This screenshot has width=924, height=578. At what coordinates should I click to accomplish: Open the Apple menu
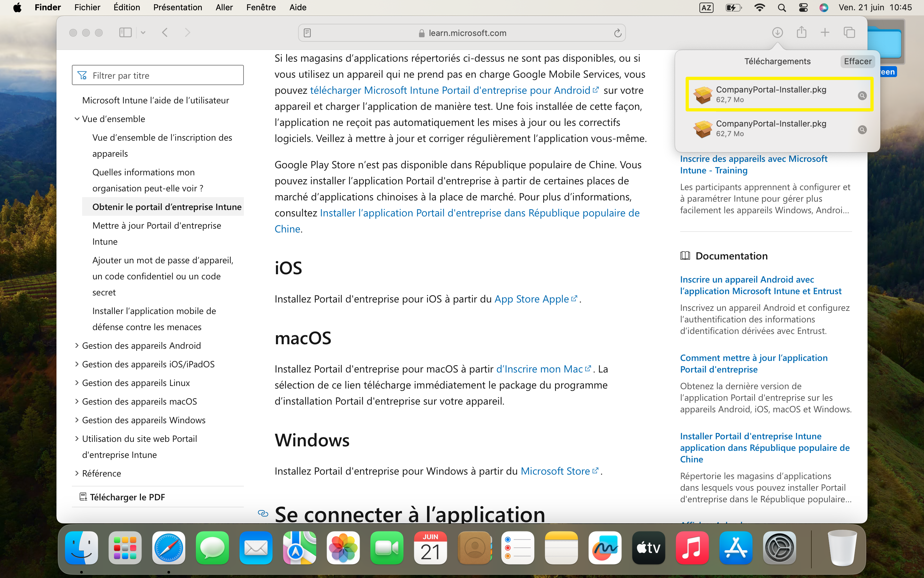(17, 7)
